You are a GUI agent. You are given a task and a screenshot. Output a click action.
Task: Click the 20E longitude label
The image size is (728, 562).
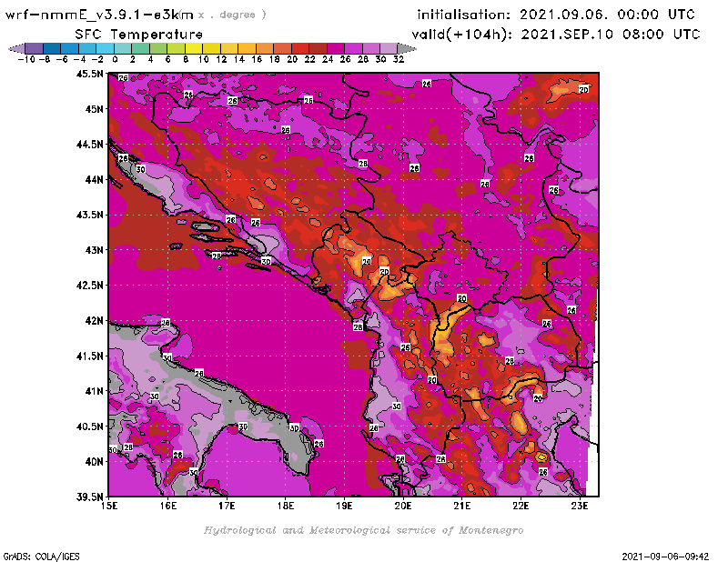[x=403, y=506]
